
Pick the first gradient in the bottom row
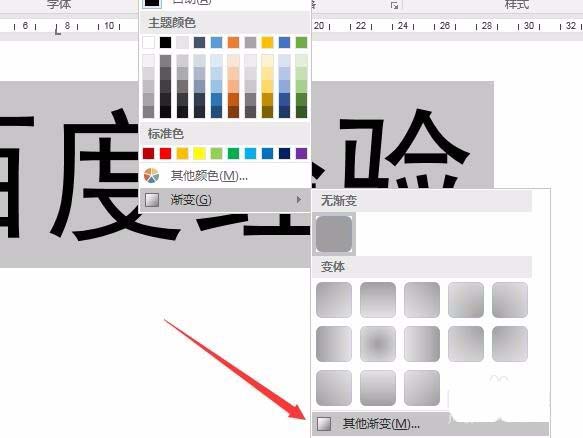pos(334,388)
